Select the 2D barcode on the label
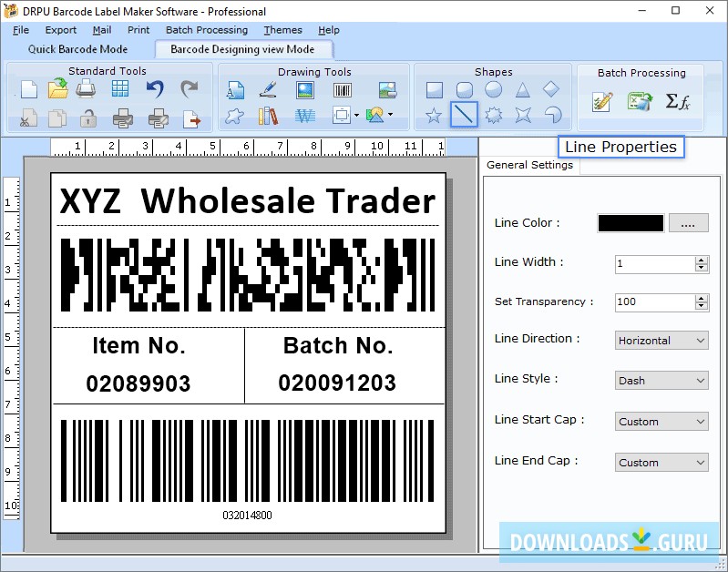728x572 pixels. [248, 275]
